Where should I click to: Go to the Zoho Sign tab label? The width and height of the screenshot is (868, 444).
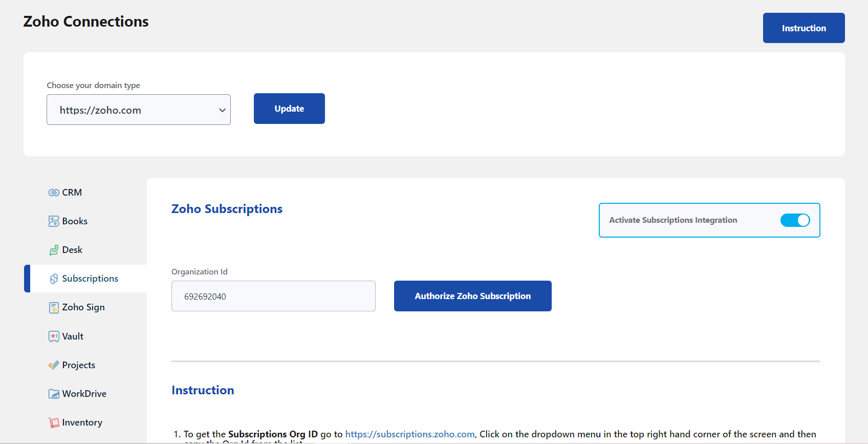click(x=83, y=307)
